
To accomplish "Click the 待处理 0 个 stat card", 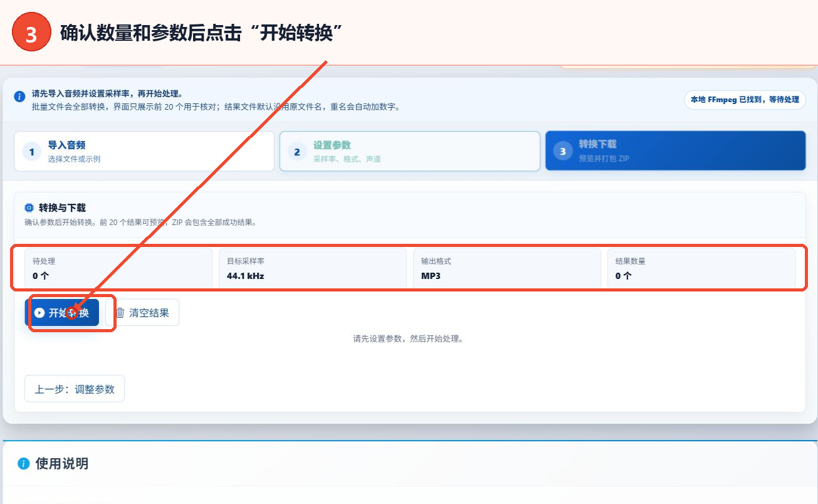I will click(118, 268).
